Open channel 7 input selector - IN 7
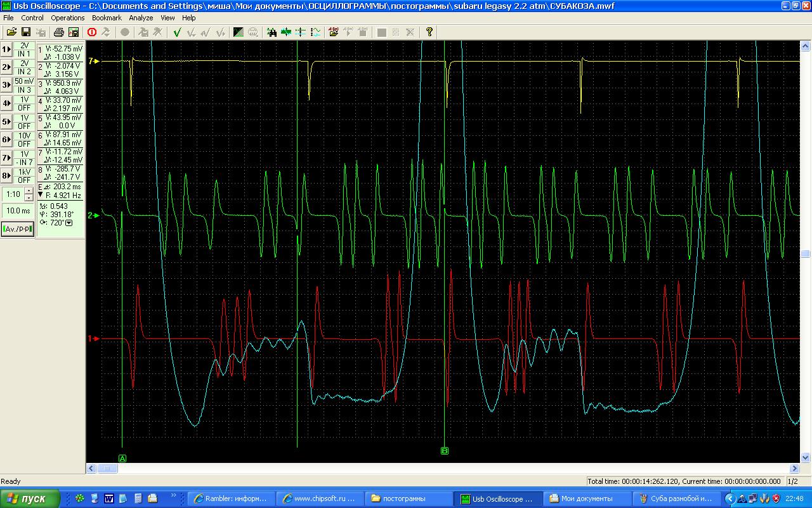Screen dimensions: 812x508 pos(24,163)
